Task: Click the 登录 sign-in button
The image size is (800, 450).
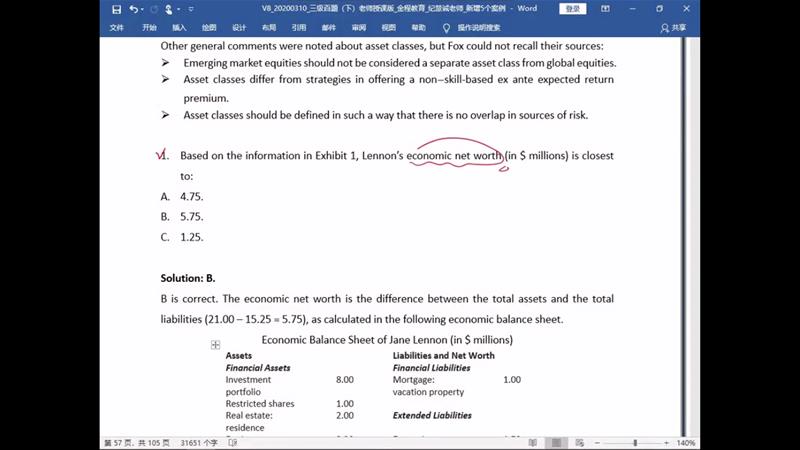Action: (x=572, y=9)
